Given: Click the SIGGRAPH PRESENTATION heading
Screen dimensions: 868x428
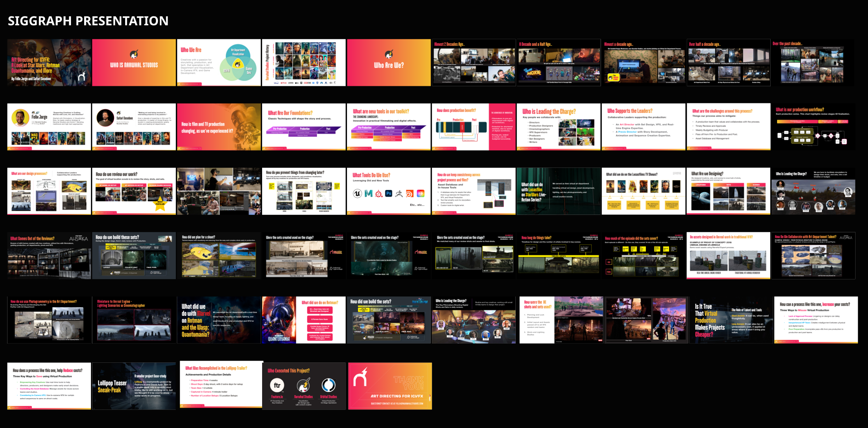Looking at the screenshot, I should (88, 21).
